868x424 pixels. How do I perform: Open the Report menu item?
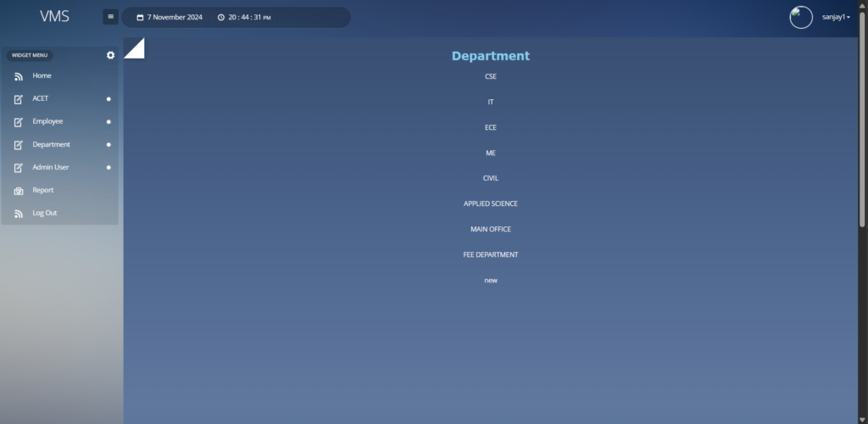click(42, 190)
